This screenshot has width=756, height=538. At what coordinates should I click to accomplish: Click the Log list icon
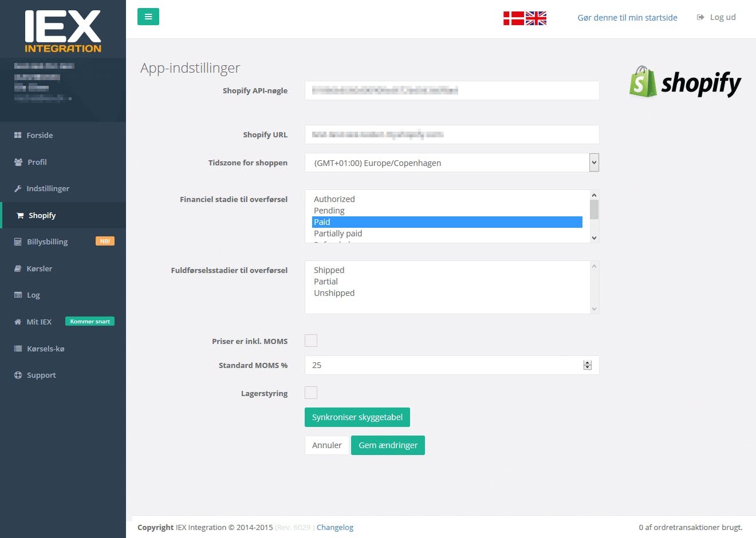(18, 295)
